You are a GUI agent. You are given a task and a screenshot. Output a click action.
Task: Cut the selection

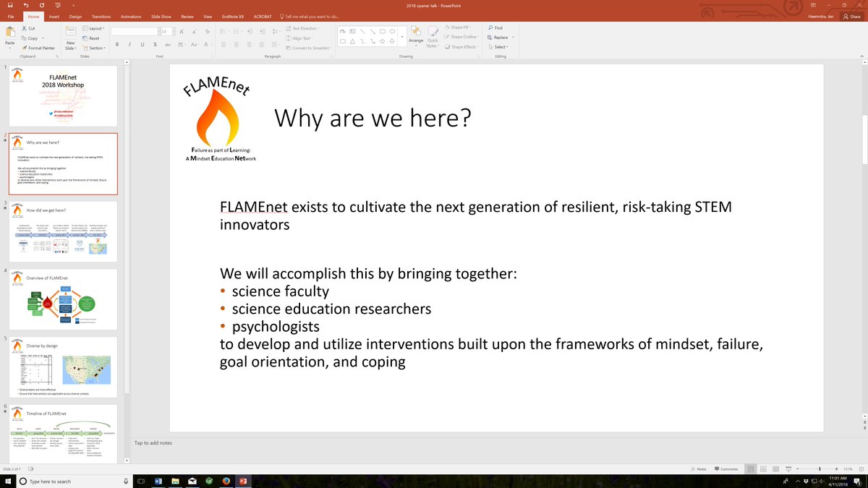(28, 28)
